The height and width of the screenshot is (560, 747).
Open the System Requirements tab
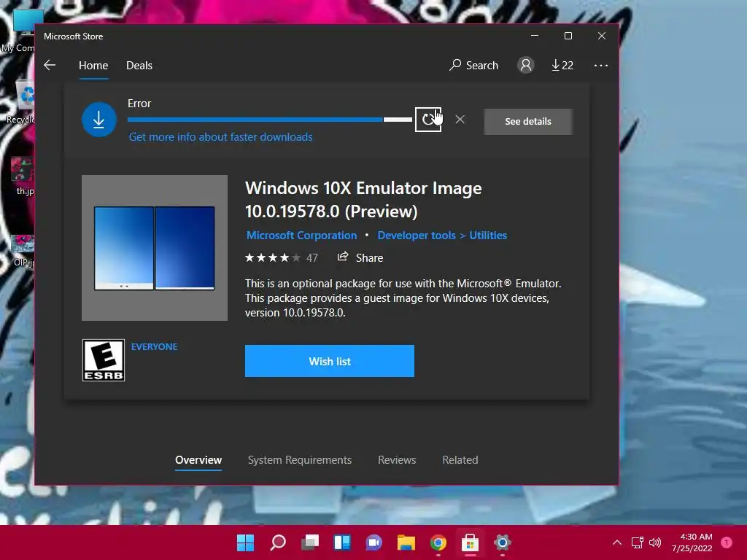300,460
